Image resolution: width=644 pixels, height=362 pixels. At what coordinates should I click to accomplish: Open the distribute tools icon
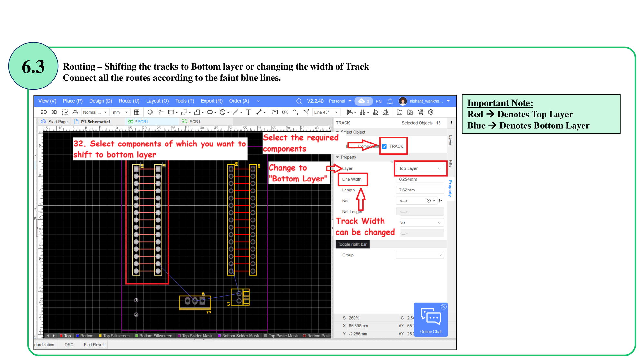pos(363,112)
